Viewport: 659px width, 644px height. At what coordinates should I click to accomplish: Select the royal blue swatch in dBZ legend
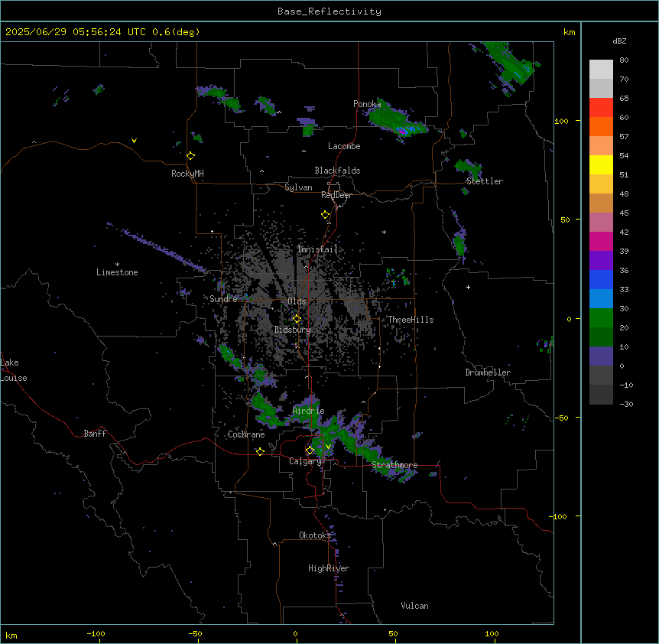(x=601, y=279)
